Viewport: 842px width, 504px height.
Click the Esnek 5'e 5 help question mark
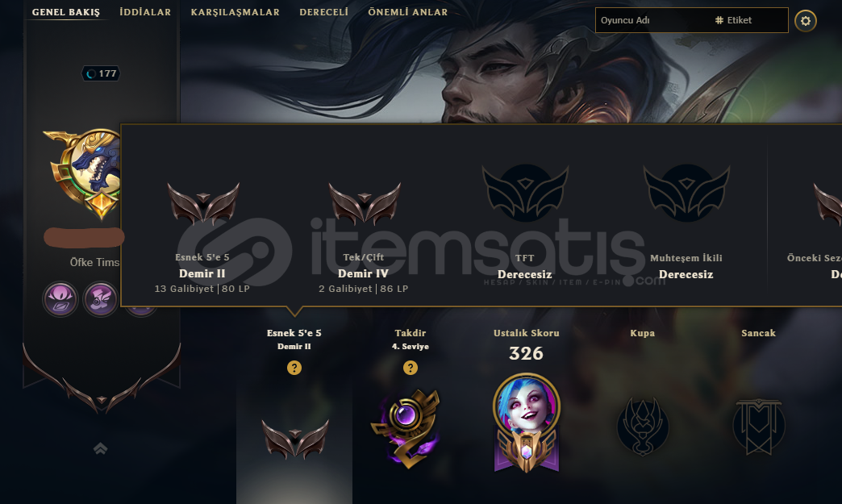294,368
